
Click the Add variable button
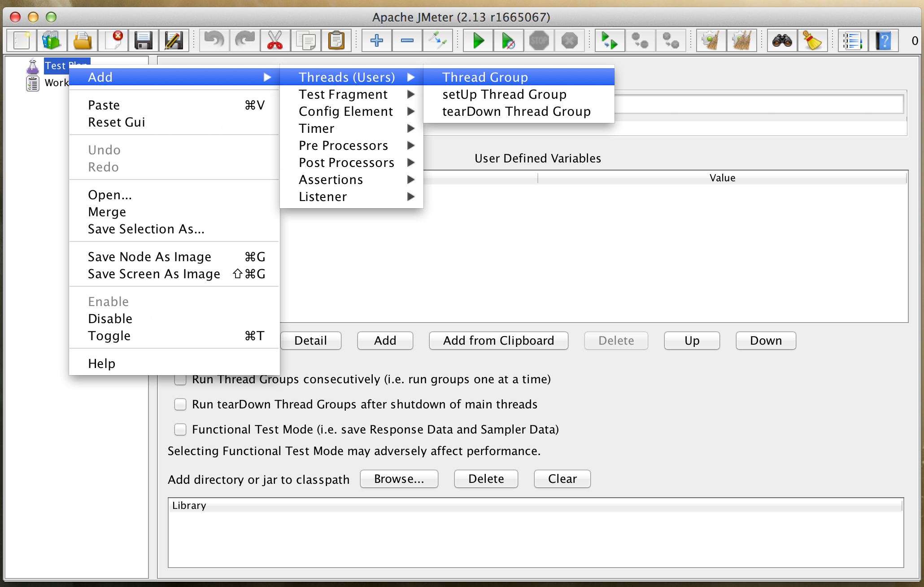(385, 341)
